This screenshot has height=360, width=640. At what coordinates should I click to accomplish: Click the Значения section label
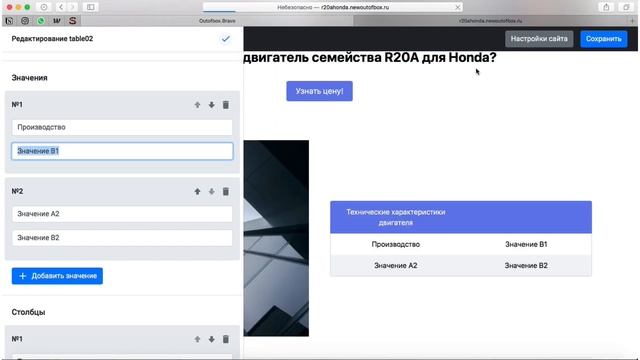pyautogui.click(x=29, y=78)
